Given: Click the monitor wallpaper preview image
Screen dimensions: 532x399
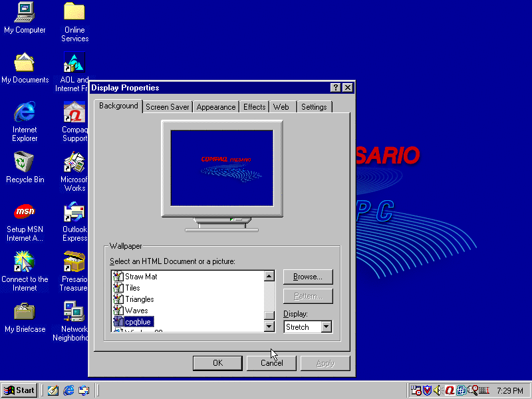Looking at the screenshot, I should coord(222,168).
